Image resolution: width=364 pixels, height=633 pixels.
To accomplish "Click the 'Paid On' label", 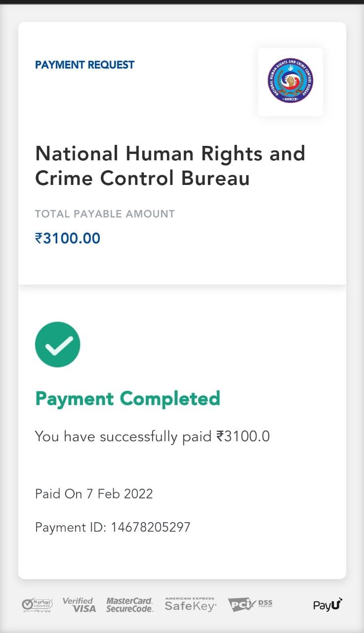I will [58, 494].
